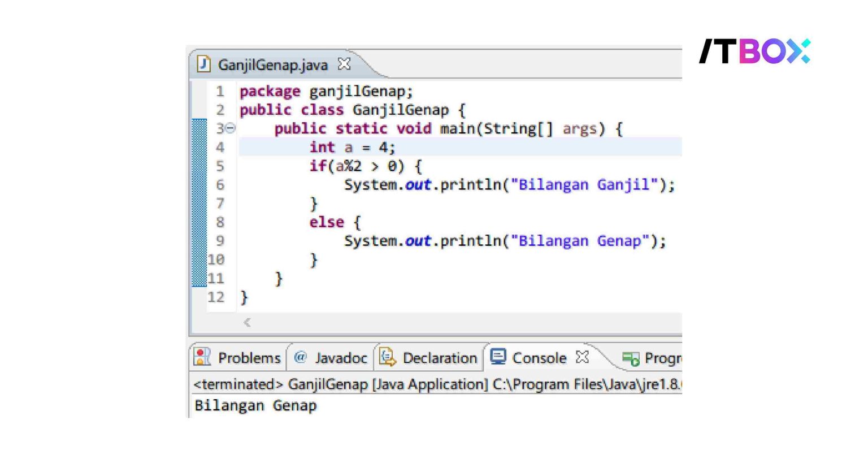Switch to the Console tab
The height and width of the screenshot is (463, 868).
pos(539,357)
